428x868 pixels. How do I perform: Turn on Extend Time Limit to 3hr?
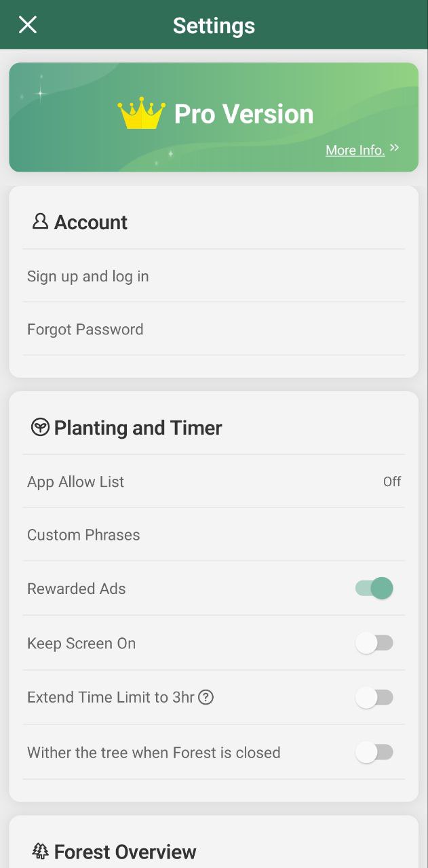pyautogui.click(x=374, y=697)
